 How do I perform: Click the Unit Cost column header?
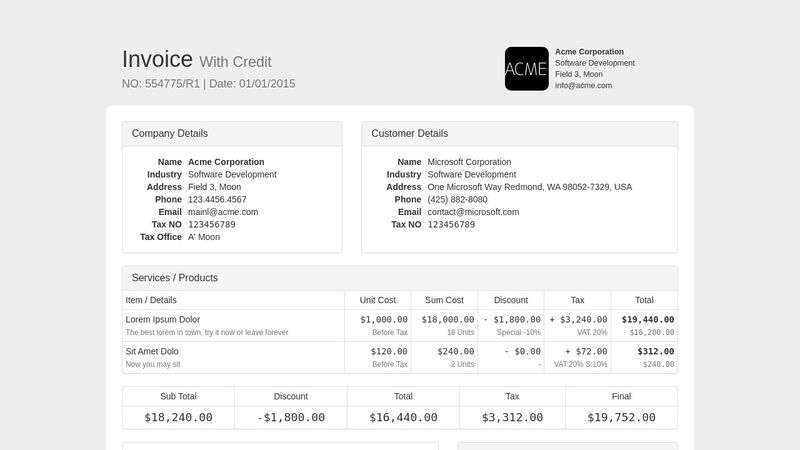(378, 300)
